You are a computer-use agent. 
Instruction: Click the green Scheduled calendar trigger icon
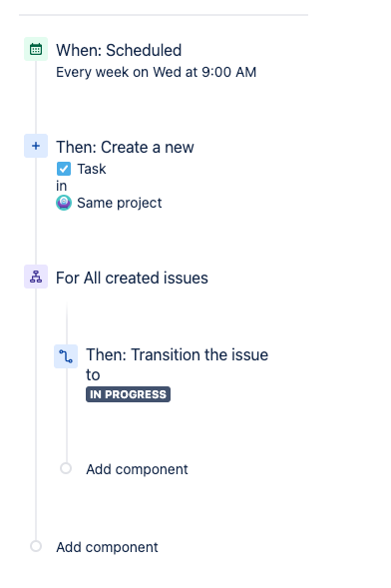tap(36, 49)
